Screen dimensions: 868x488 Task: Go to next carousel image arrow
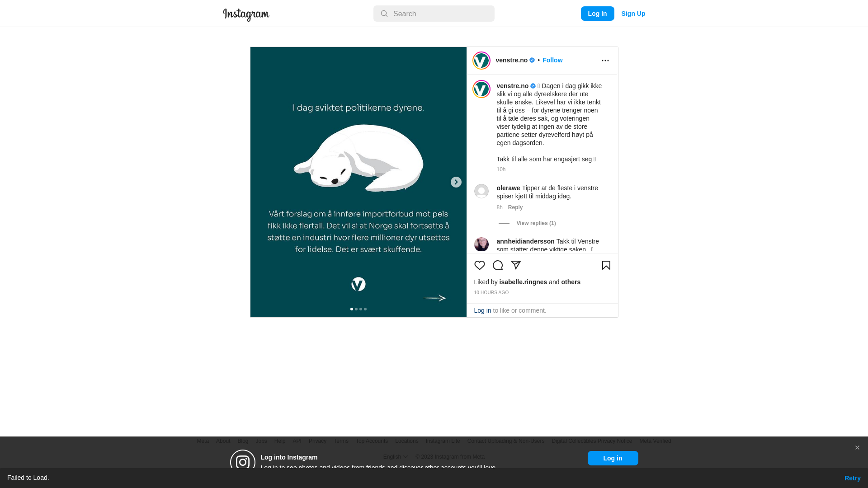tap(456, 182)
